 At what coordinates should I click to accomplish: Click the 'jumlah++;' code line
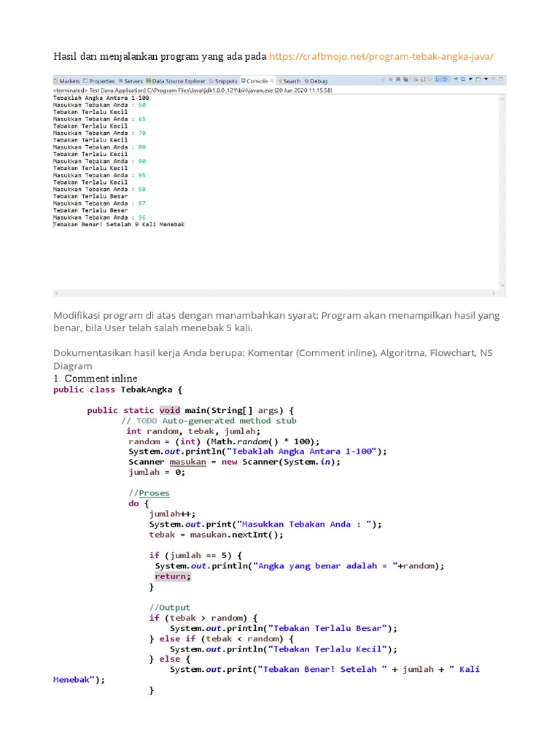172,514
